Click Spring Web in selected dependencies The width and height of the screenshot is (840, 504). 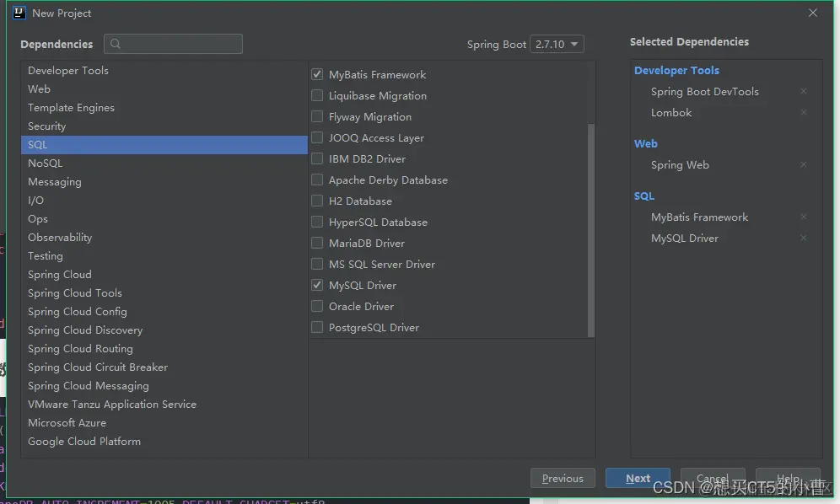click(680, 165)
